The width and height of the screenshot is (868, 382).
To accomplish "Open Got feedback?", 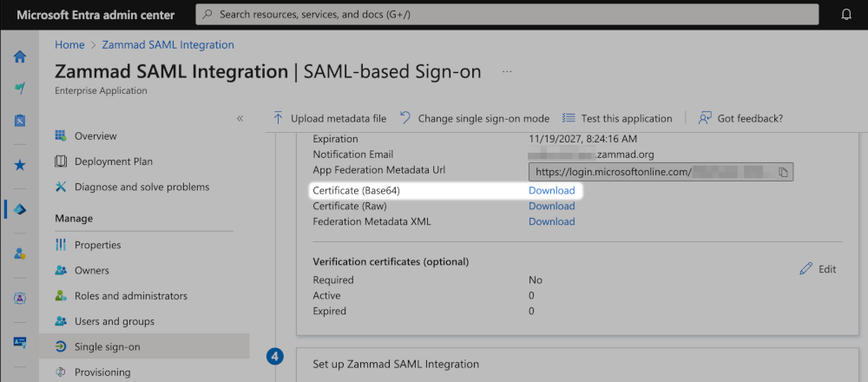I will click(x=740, y=118).
